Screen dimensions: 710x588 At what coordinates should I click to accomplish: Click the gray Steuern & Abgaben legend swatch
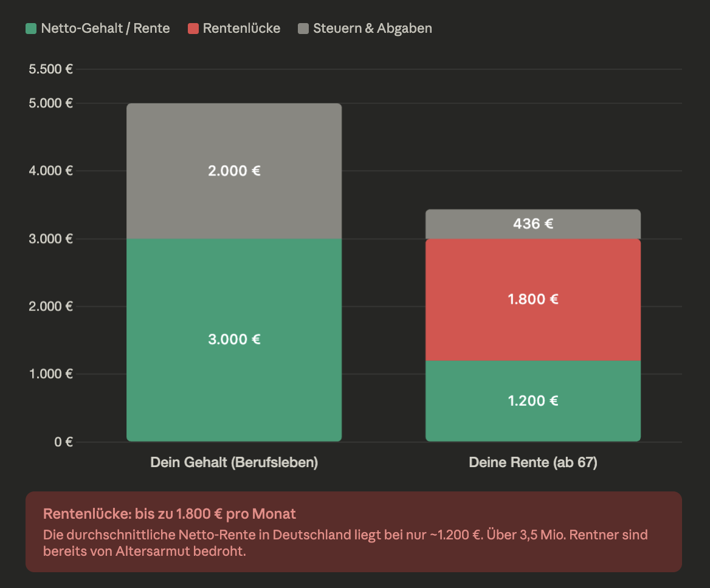(303, 29)
